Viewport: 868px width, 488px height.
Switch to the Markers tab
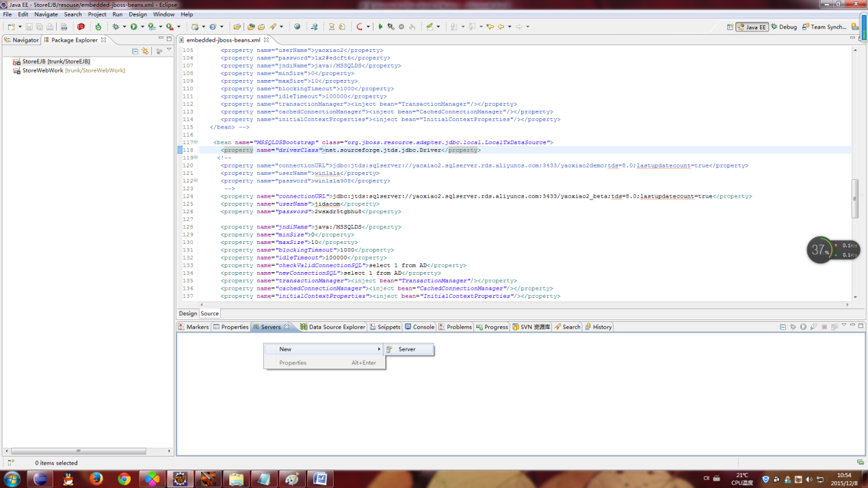tap(194, 327)
